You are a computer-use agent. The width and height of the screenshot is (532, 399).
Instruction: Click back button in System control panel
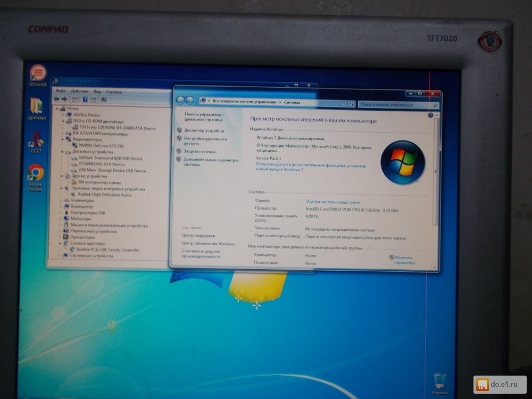click(x=180, y=101)
